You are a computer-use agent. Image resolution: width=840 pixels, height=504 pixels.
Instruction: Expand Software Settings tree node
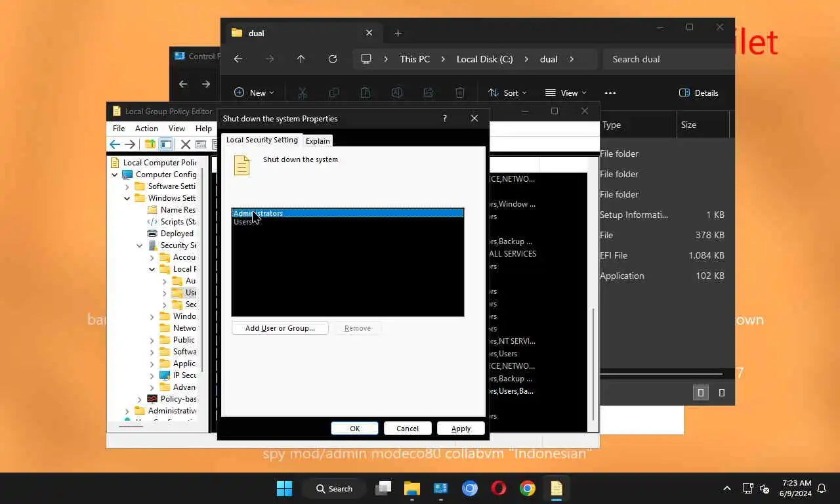pos(127,186)
